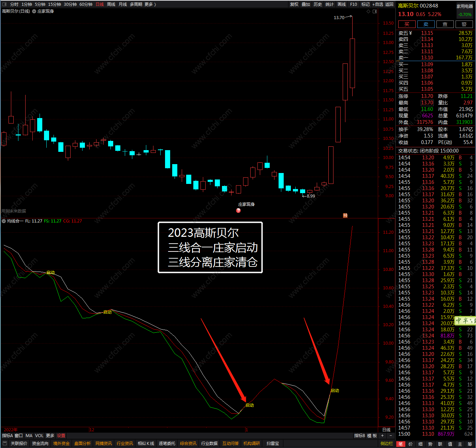
Task: Click the 窗口 window button
Action: coord(19,436)
